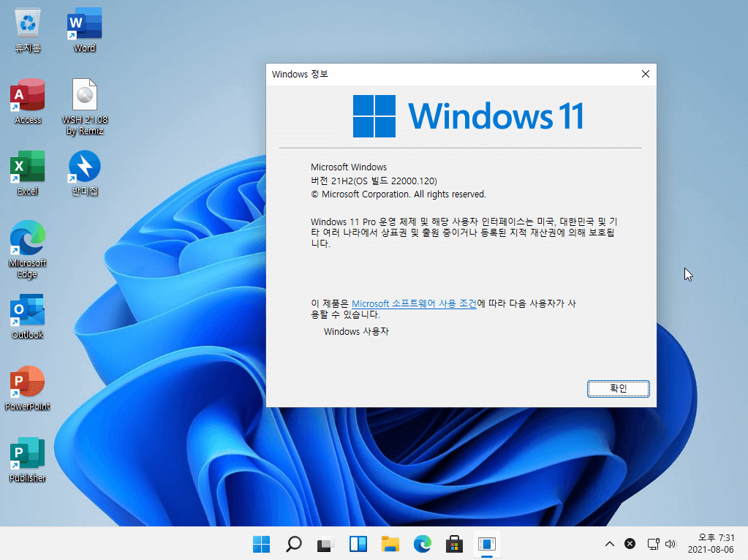Select the PowerPoint desktop shortcut
This screenshot has height=560, width=748.
click(28, 387)
